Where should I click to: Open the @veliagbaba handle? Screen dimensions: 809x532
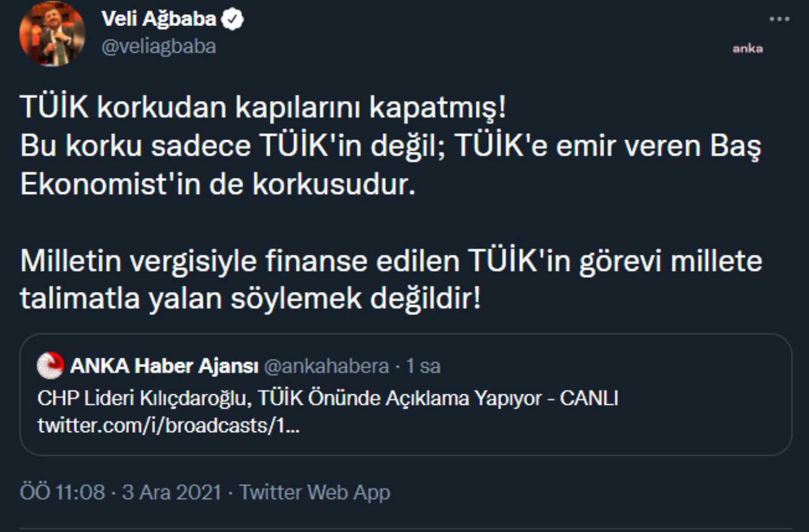[x=159, y=46]
